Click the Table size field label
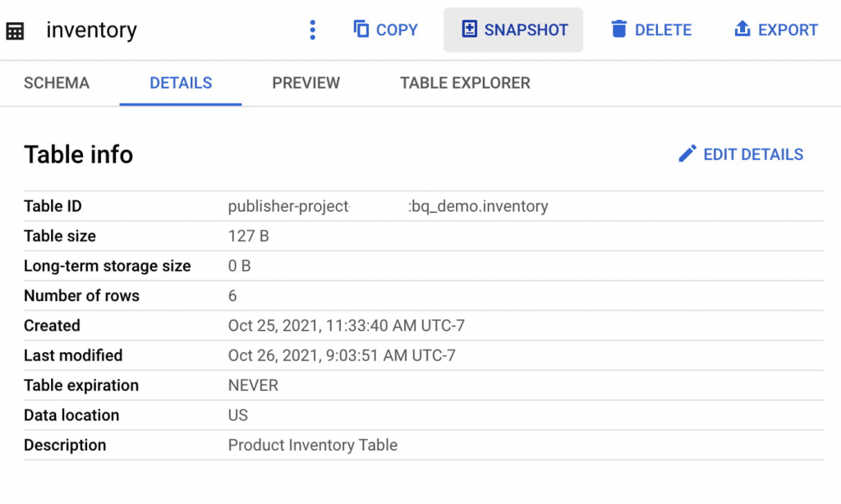Screen dimensions: 841x504 (x=59, y=236)
